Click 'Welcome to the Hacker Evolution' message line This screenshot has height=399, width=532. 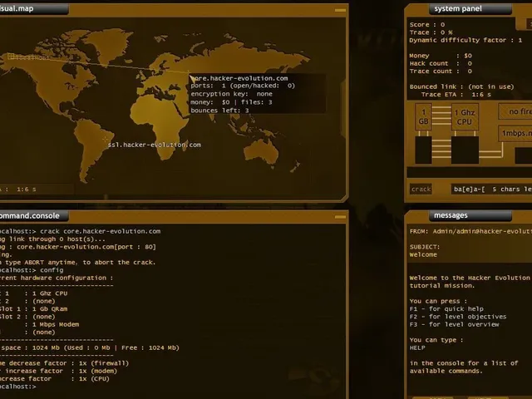point(470,278)
